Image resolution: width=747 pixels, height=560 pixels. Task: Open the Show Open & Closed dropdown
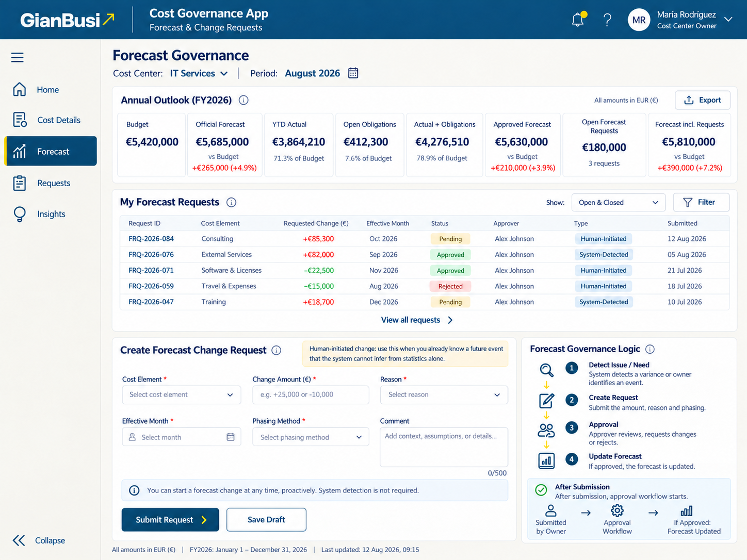coord(619,203)
